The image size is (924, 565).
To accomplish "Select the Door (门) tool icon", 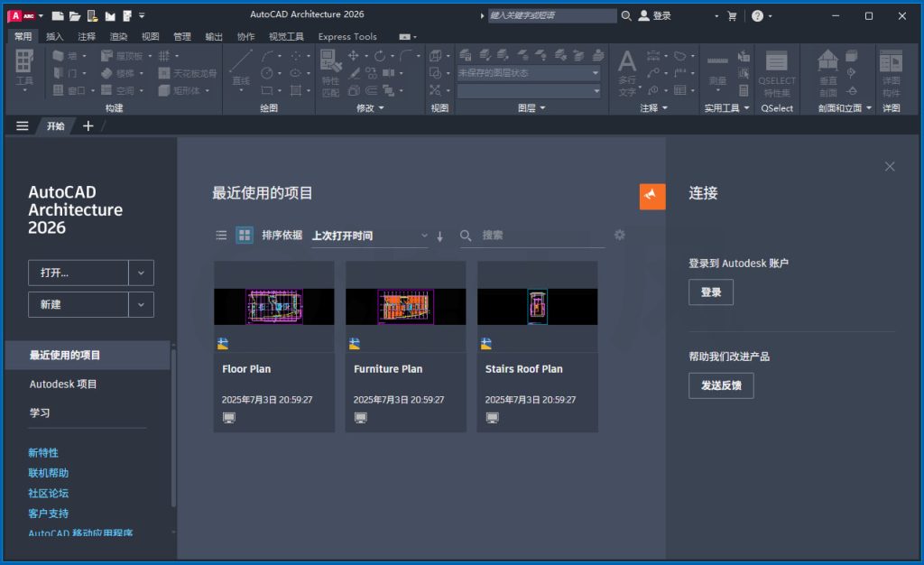I will pyautogui.click(x=59, y=73).
